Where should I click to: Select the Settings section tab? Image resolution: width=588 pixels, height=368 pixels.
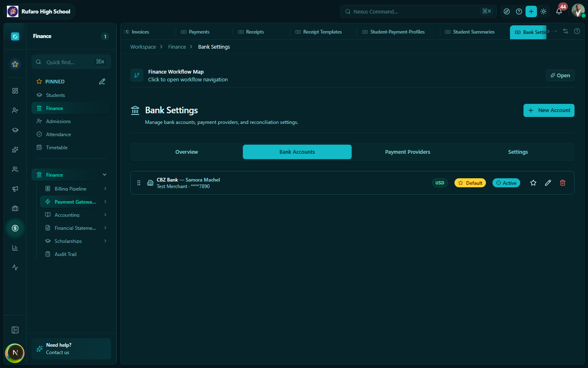click(518, 152)
